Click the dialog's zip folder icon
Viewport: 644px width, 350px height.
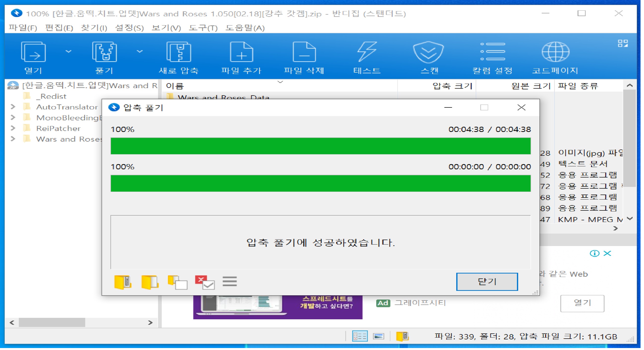click(123, 282)
